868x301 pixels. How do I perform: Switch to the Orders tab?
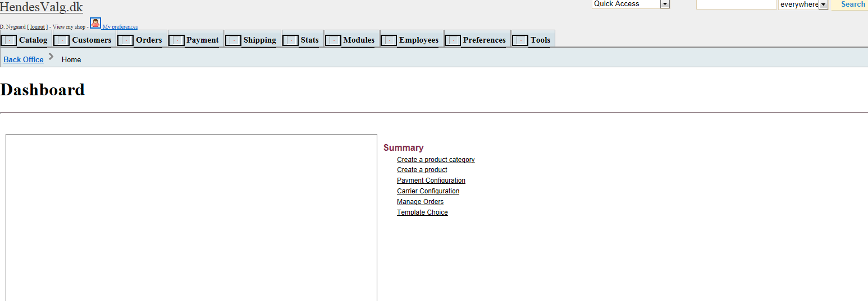pos(149,40)
